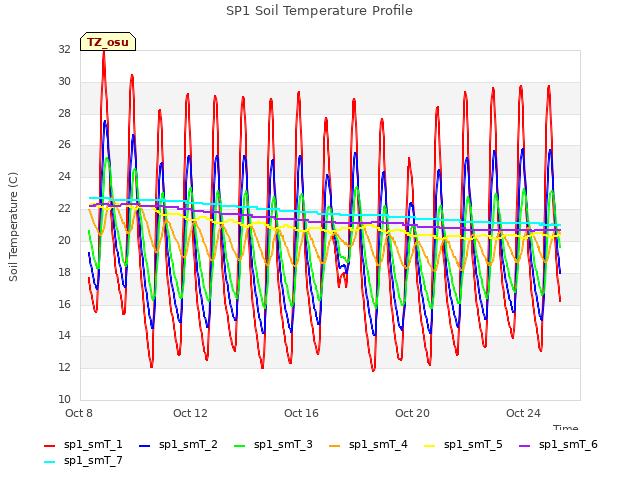
Task: Click the 10 y-axis tick label
Action: pyautogui.click(x=64, y=399)
